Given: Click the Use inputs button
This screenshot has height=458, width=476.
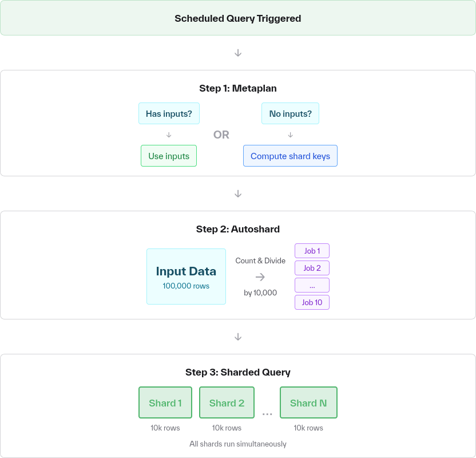Looking at the screenshot, I should [168, 156].
